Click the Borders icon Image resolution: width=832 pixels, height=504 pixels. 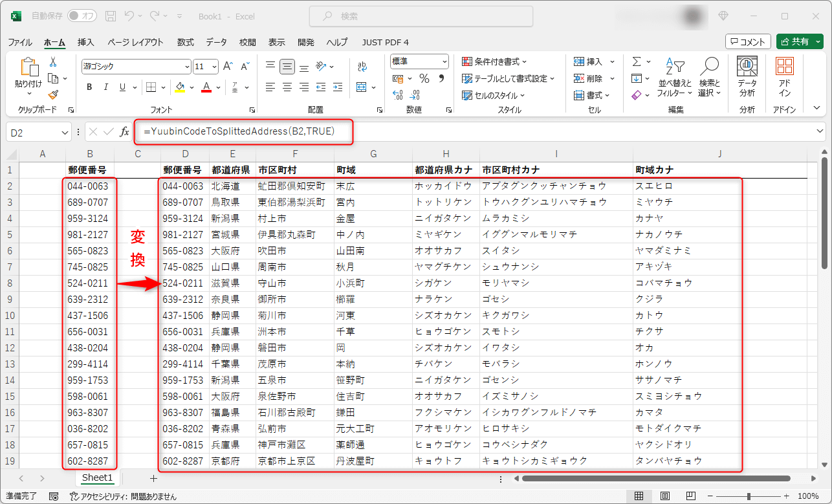point(150,87)
